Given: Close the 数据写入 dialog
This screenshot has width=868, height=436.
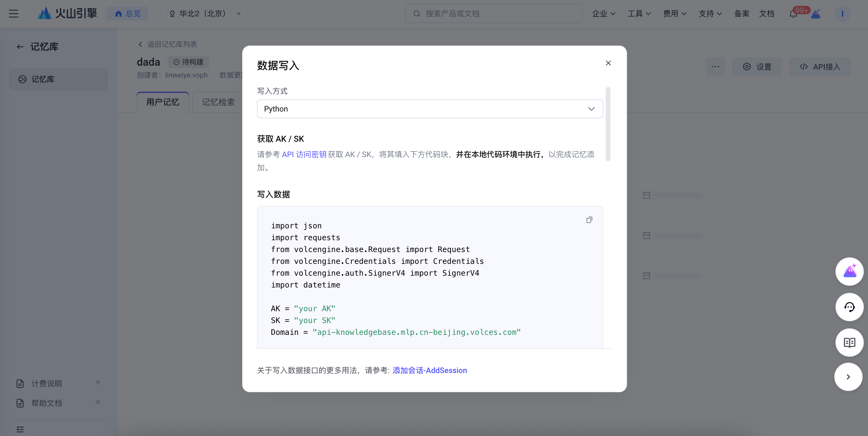Looking at the screenshot, I should click(x=608, y=63).
